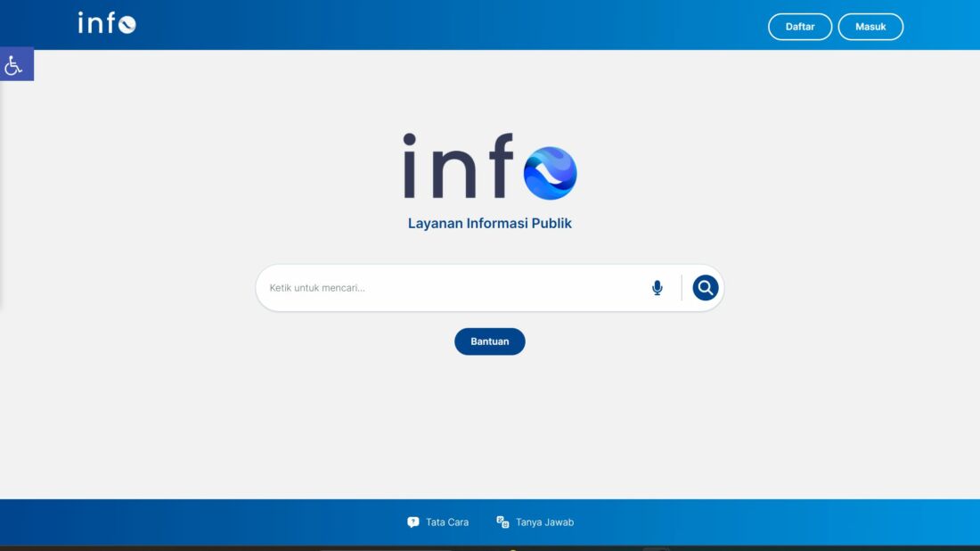Screen dimensions: 980x551
Task: Open the accessibility wheelchair widget
Action: (16, 64)
